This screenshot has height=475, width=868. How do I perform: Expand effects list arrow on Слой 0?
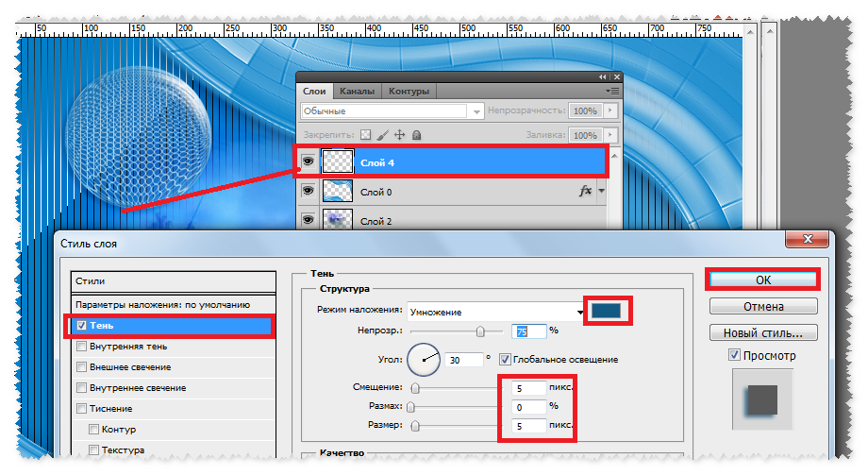[x=601, y=191]
